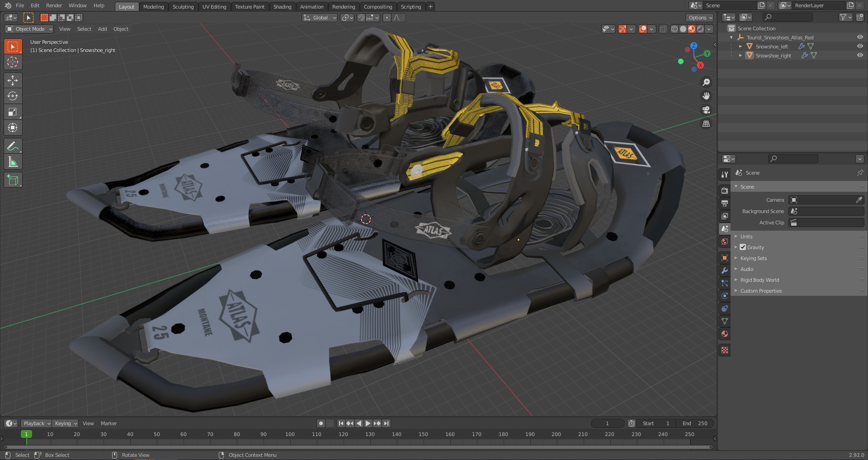Open the Render menu
The height and width of the screenshot is (460, 868).
pyautogui.click(x=54, y=5)
